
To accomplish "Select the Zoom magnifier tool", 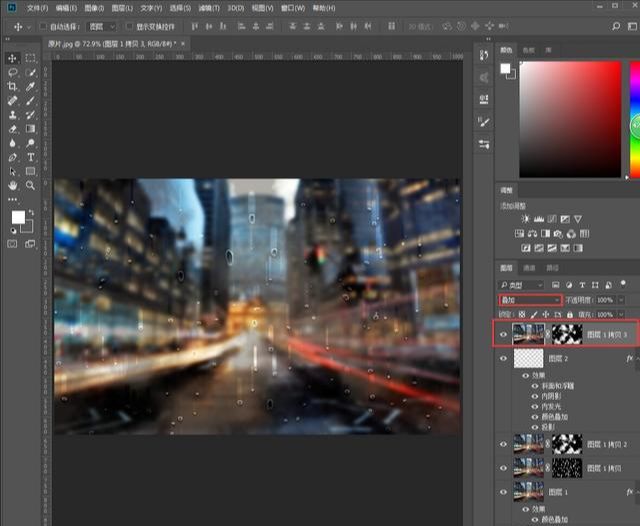I will point(30,185).
